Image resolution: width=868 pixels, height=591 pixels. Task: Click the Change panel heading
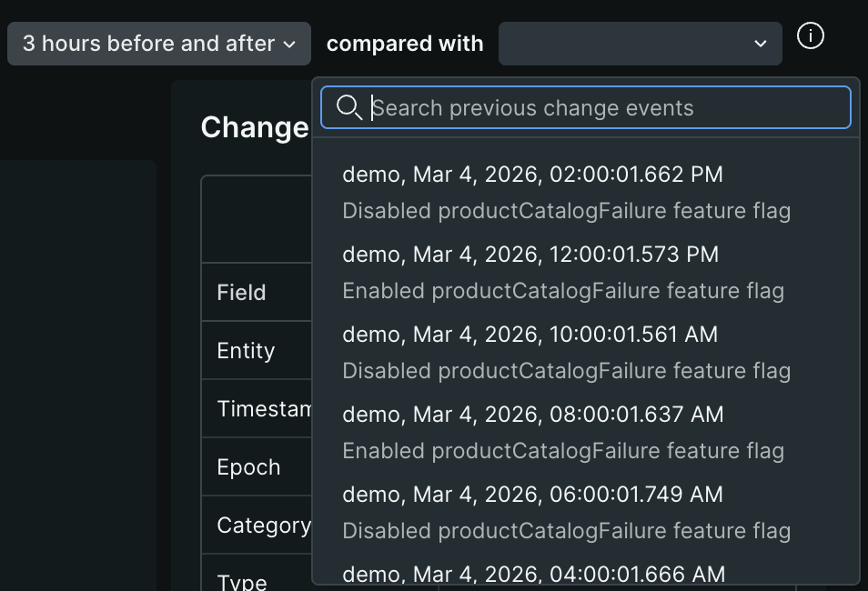coord(256,127)
